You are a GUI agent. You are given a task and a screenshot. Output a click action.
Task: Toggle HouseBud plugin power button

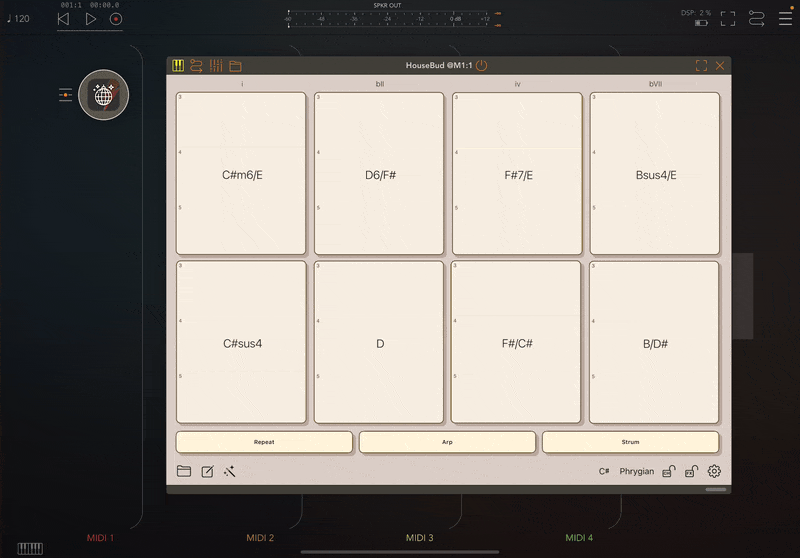click(x=481, y=65)
